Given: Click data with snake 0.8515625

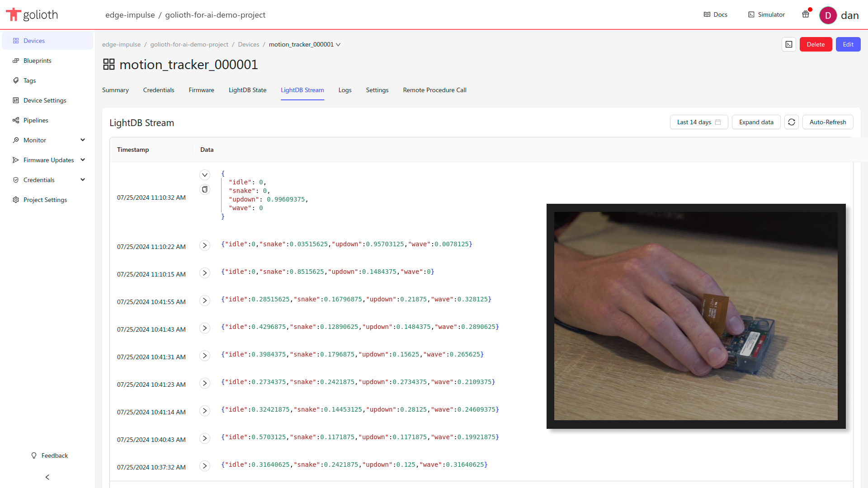Looking at the screenshot, I should (328, 272).
